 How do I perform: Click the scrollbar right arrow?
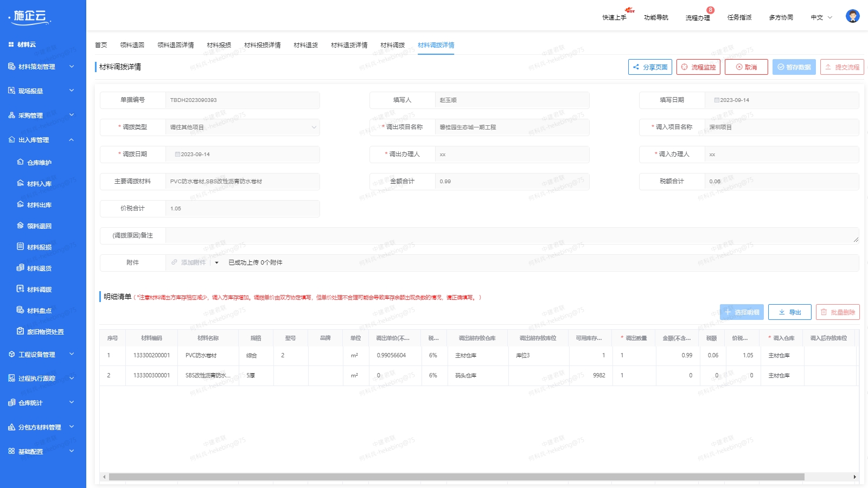[855, 477]
